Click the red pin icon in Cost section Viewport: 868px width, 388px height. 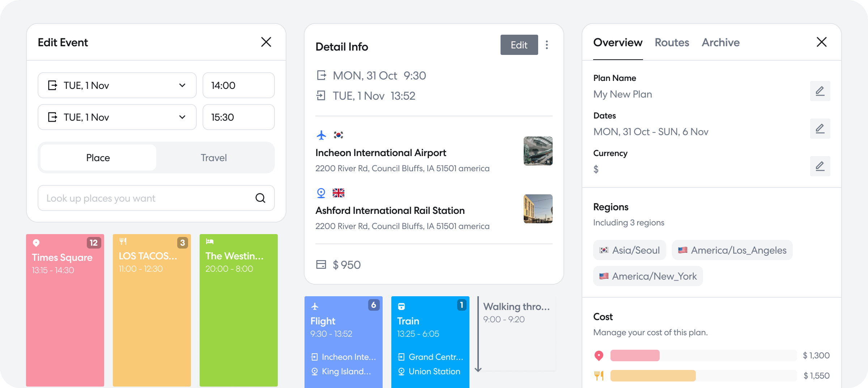599,355
